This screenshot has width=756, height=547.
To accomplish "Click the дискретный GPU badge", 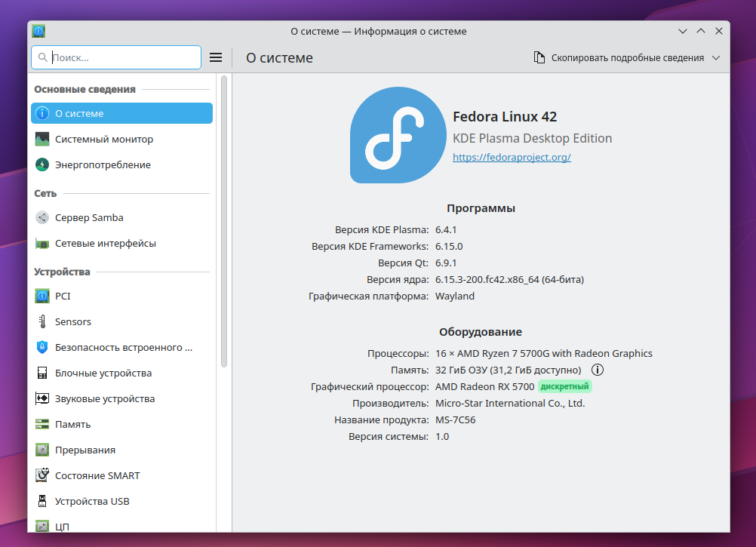I will (x=564, y=386).
